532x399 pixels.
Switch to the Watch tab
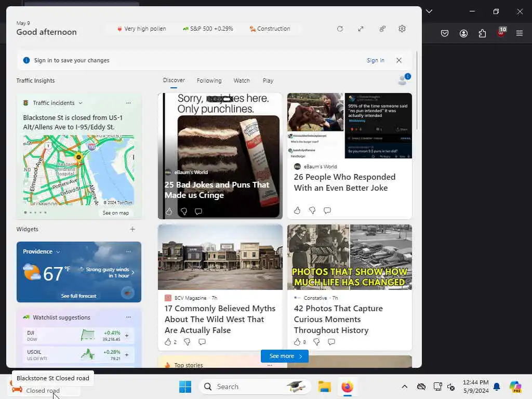tap(242, 81)
